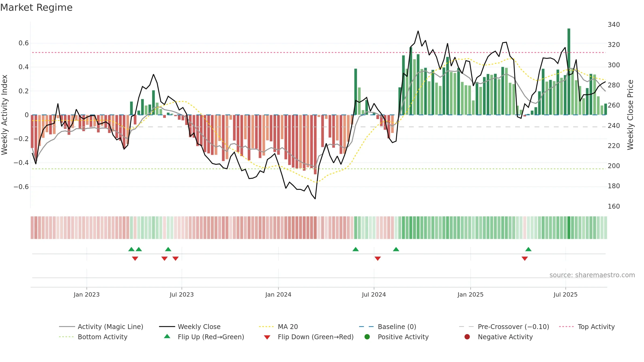Toggle Flip Up (Red→Green) legend entry

pyautogui.click(x=204, y=337)
